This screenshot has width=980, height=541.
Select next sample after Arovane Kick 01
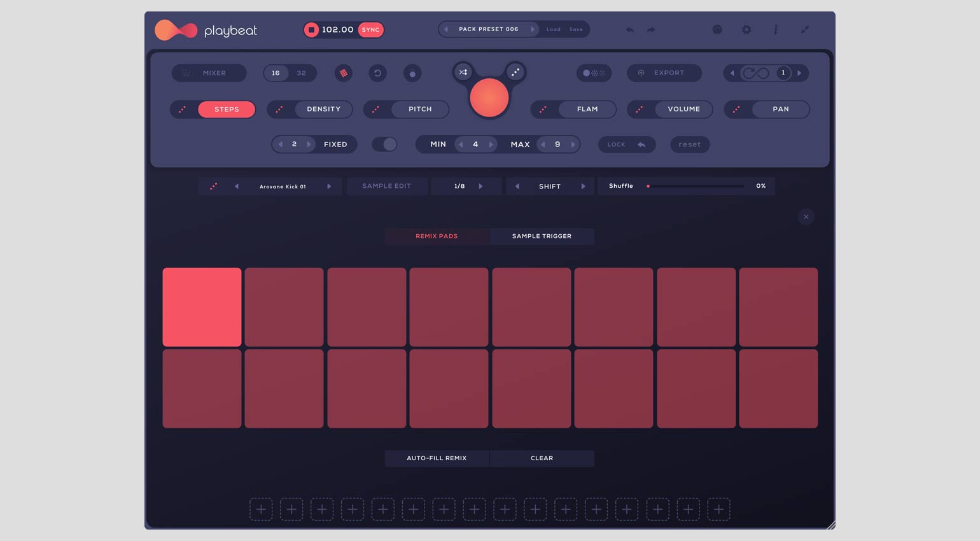[329, 186]
